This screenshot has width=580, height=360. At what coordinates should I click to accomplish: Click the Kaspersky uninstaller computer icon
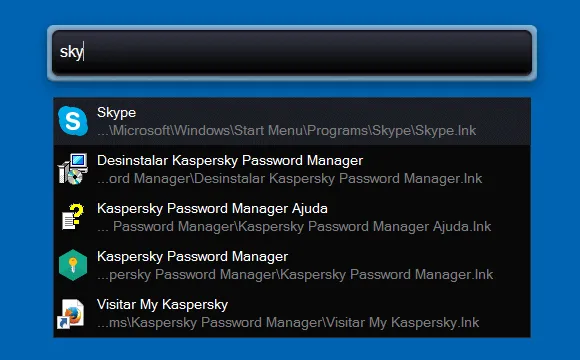click(x=73, y=169)
